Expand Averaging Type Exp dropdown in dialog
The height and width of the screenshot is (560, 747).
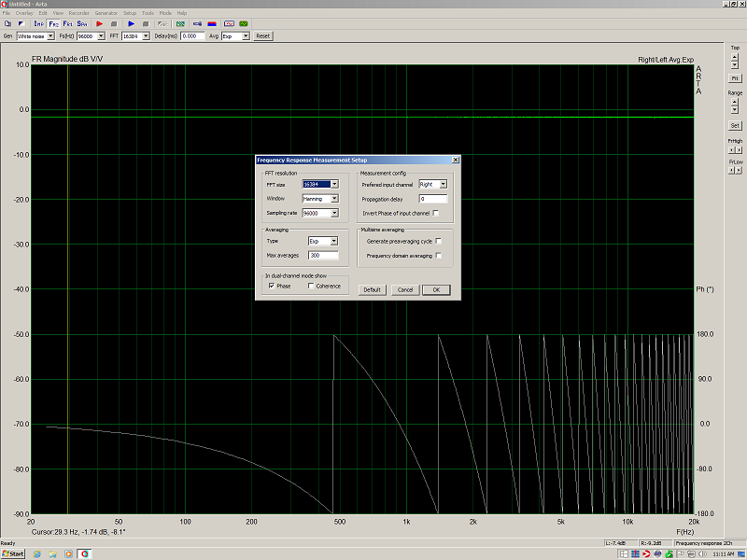click(334, 241)
